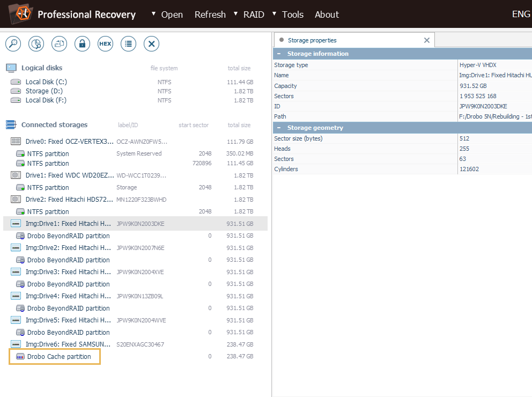The width and height of the screenshot is (532, 397).
Task: Open the About menu item
Action: pyautogui.click(x=327, y=14)
